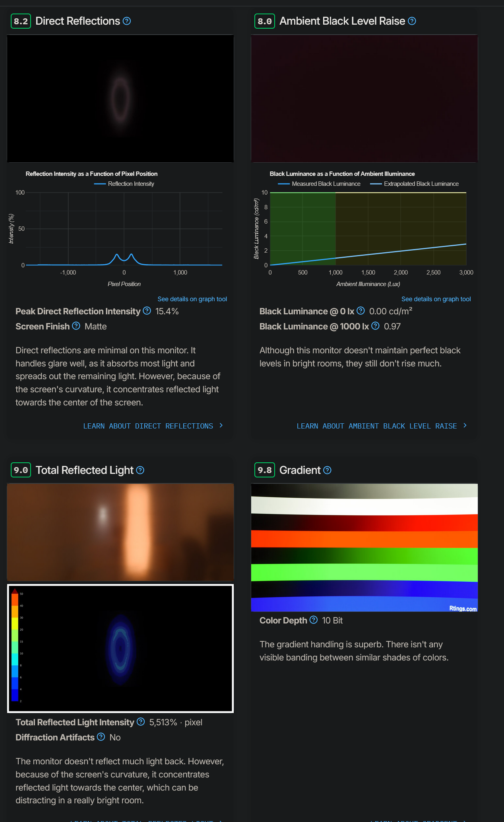Select the 0.97 black luminance value
Image resolution: width=504 pixels, height=822 pixels.
tap(392, 326)
